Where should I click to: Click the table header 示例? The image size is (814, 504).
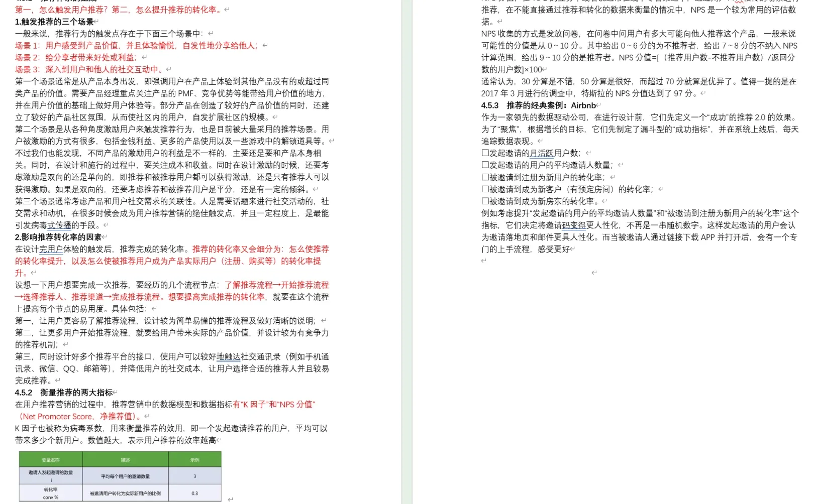(195, 459)
